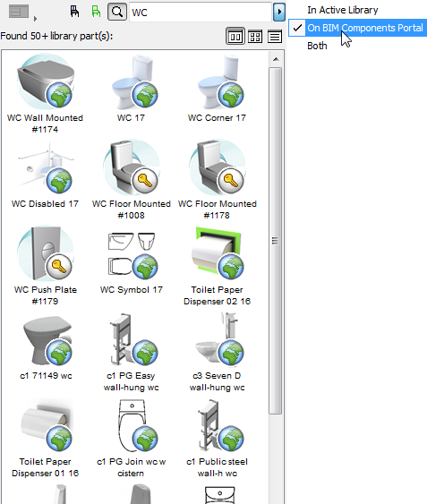Click scrollbar up arrow in results list

pyautogui.click(x=276, y=59)
